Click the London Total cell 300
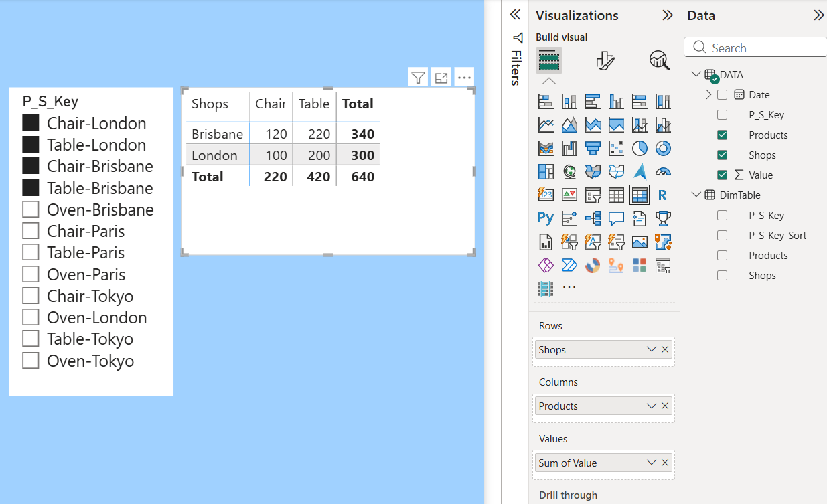Image resolution: width=827 pixels, height=504 pixels. [x=363, y=155]
